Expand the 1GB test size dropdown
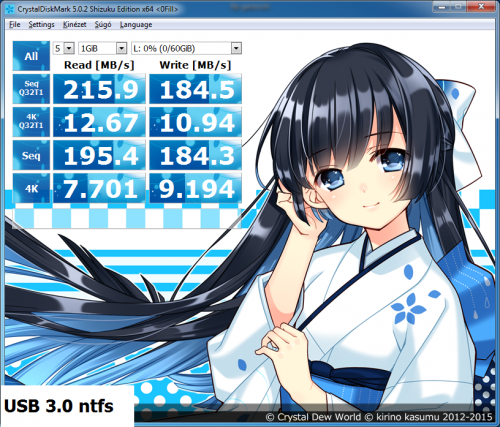Image resolution: width=500 pixels, height=427 pixels. (122, 48)
